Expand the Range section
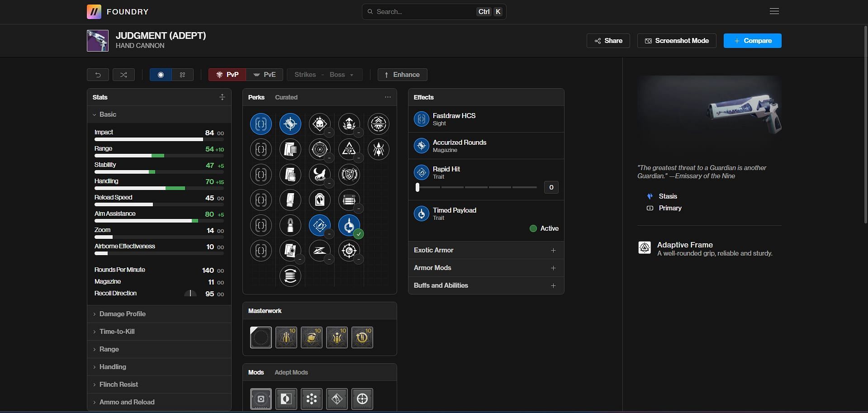The height and width of the screenshot is (413, 868). (x=159, y=349)
